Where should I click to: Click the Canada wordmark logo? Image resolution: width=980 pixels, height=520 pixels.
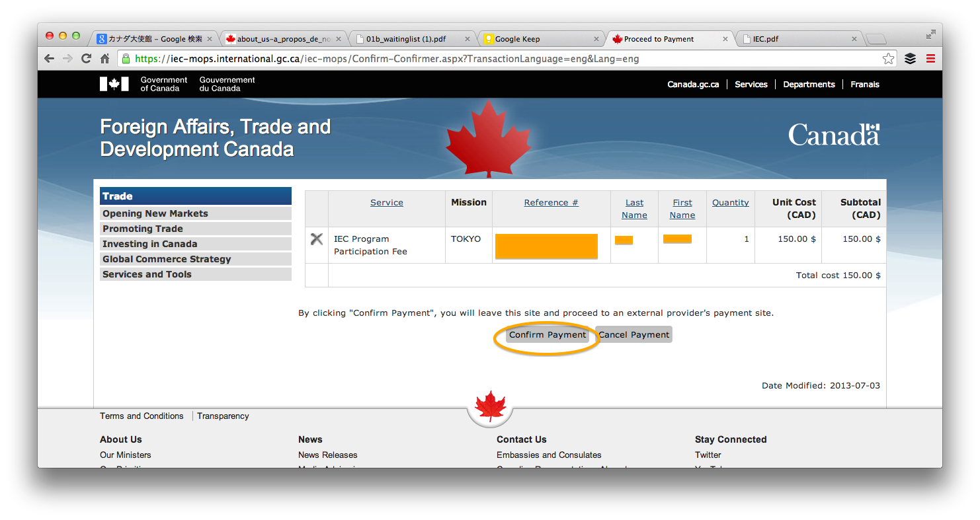pos(833,135)
